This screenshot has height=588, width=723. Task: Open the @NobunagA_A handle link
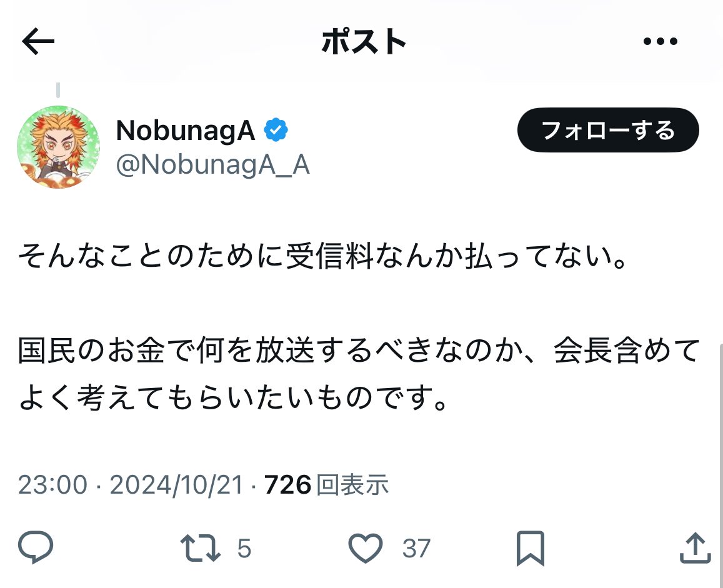(212, 164)
